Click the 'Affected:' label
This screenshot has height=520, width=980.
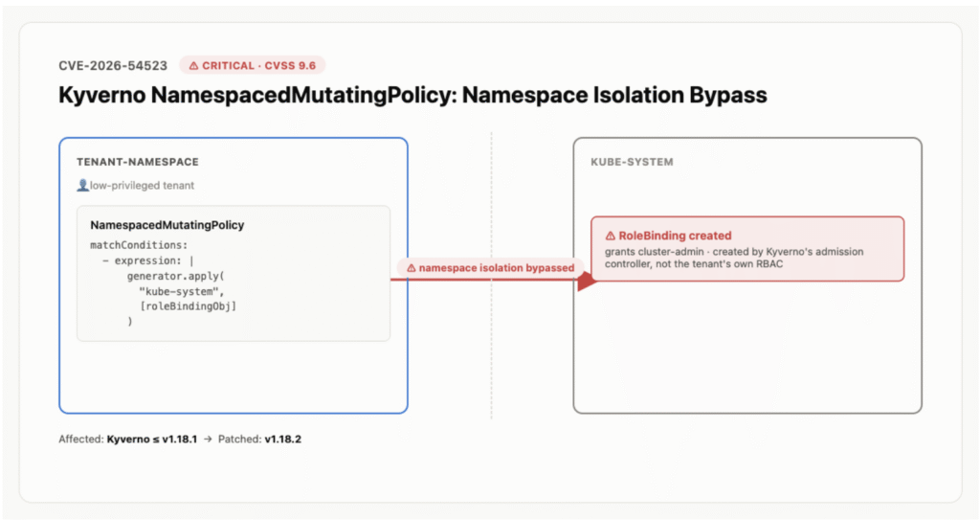coord(81,440)
